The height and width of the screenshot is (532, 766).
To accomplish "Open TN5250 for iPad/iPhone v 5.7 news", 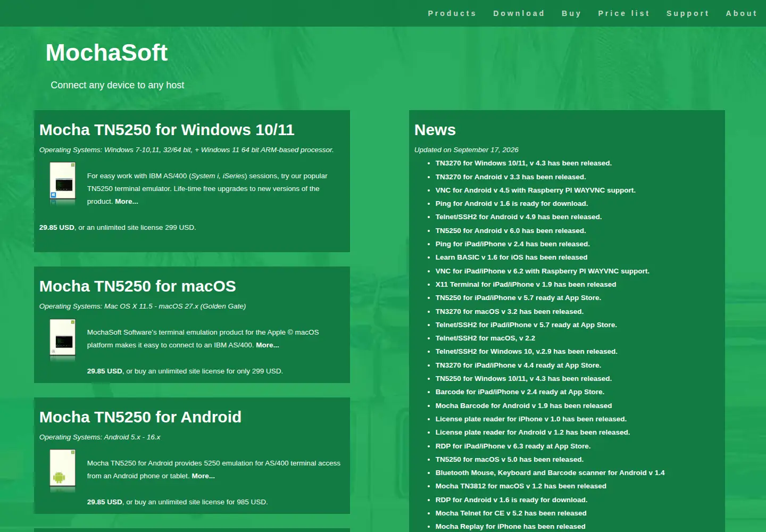I will (518, 298).
